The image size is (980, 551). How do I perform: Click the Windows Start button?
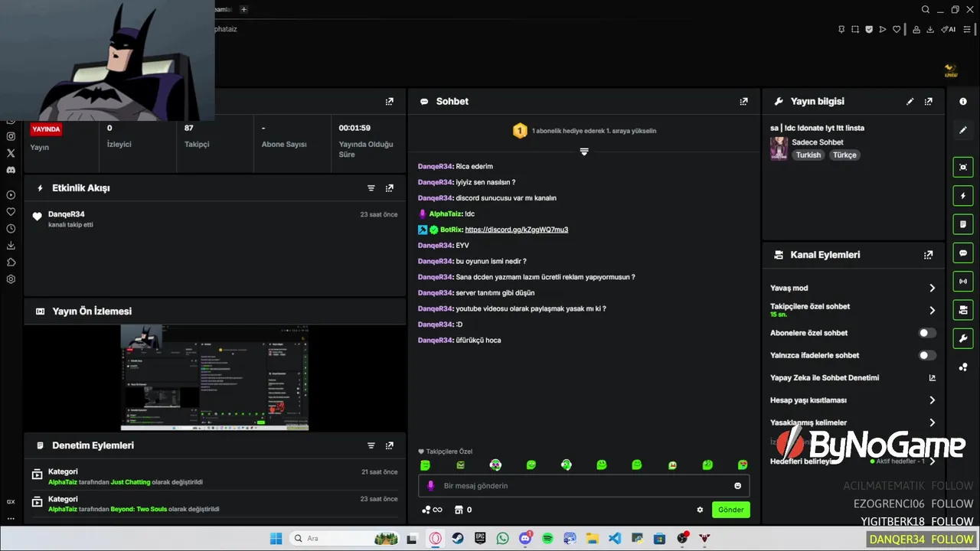[x=276, y=539]
